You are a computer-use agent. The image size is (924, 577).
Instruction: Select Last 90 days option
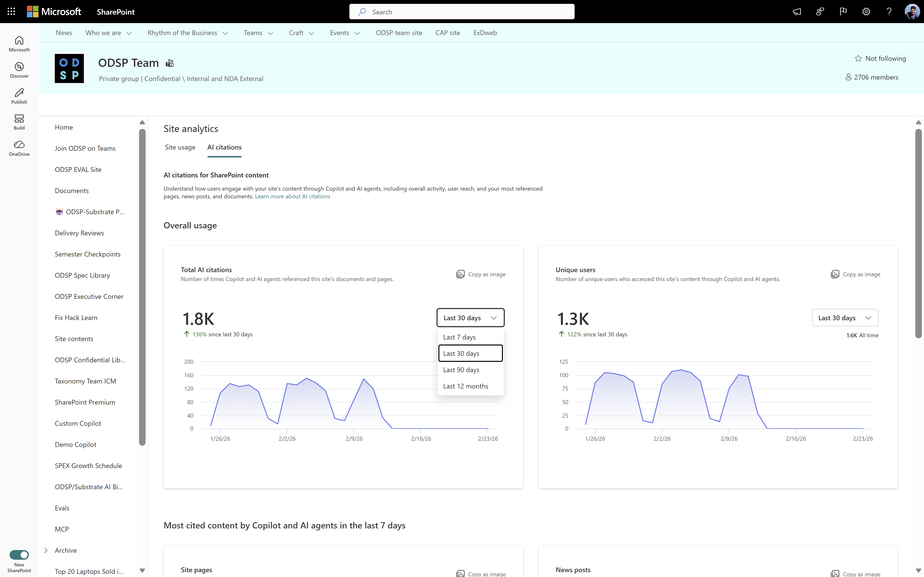point(461,370)
